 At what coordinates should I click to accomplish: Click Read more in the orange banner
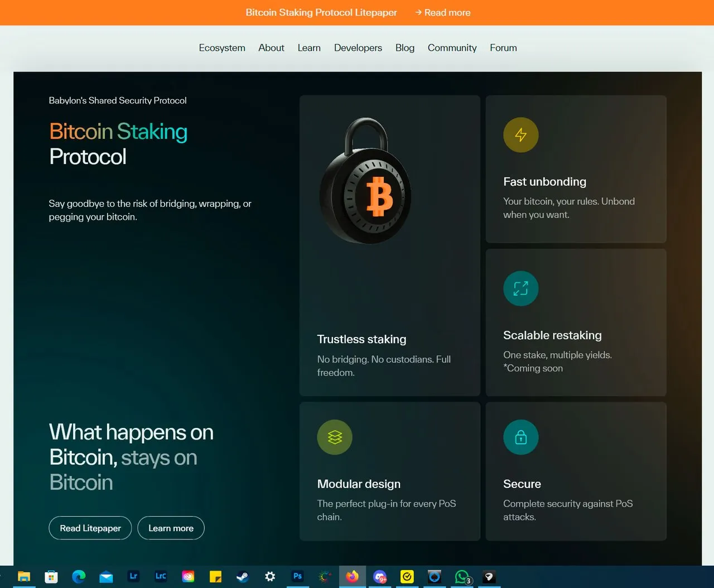click(442, 12)
